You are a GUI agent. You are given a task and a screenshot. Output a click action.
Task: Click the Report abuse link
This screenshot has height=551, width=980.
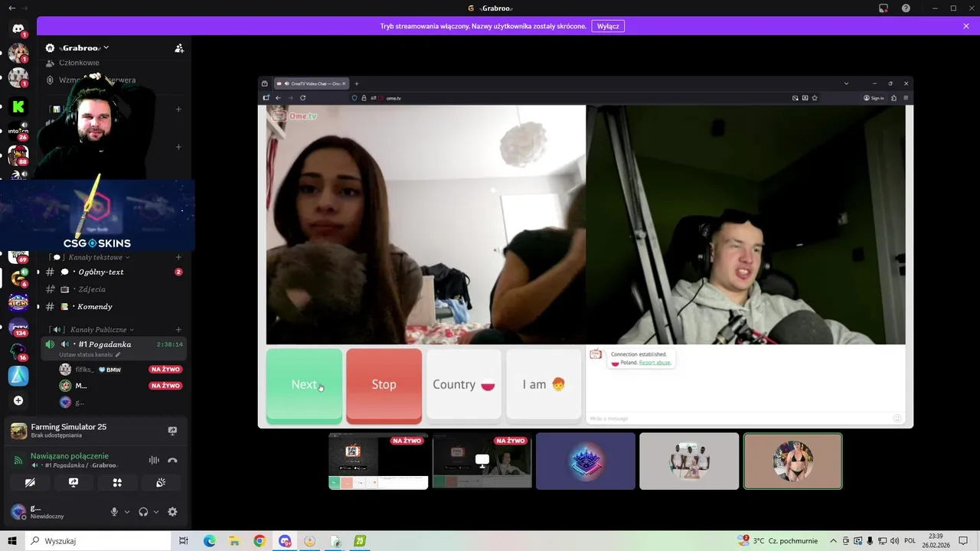[655, 363]
